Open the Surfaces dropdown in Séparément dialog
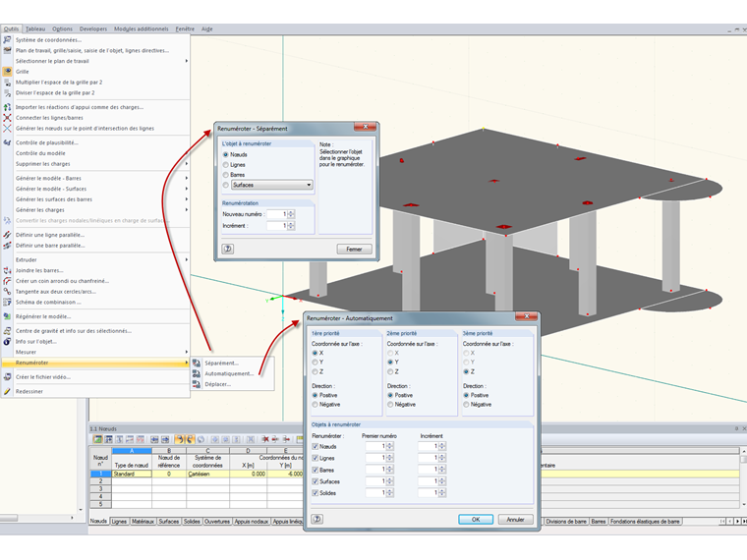The width and height of the screenshot is (747, 560). [x=272, y=185]
